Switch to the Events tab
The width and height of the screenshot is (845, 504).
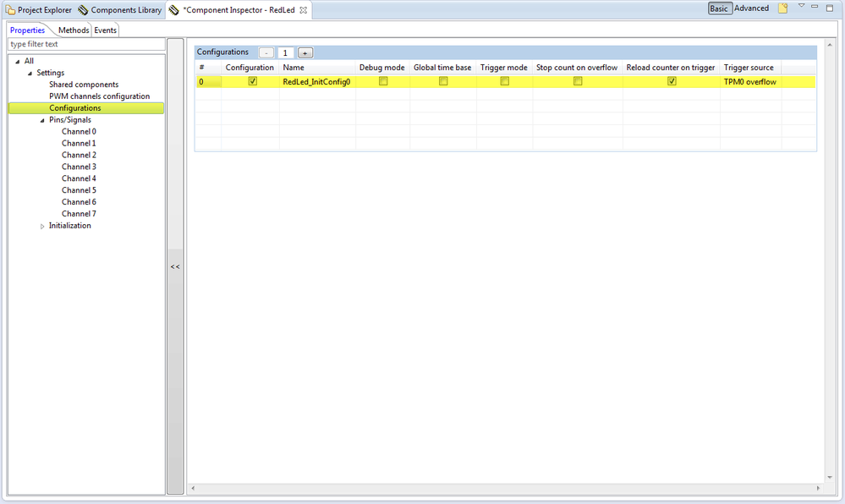(x=105, y=30)
